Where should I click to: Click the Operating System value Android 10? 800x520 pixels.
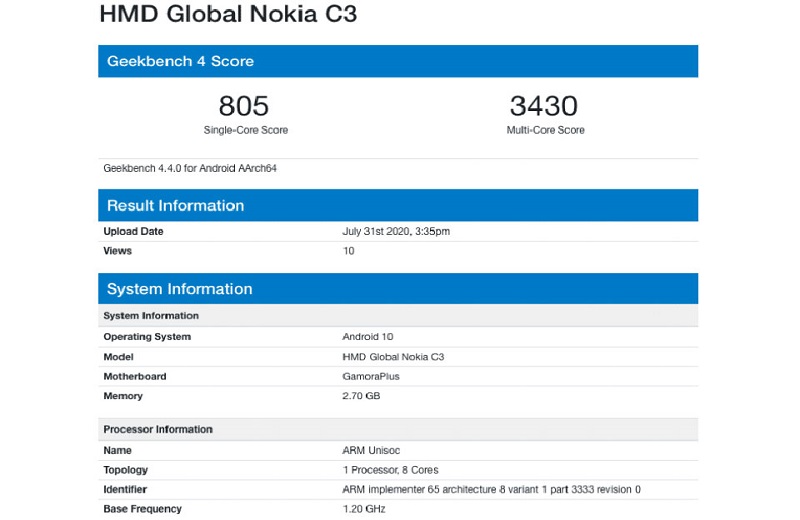(368, 337)
